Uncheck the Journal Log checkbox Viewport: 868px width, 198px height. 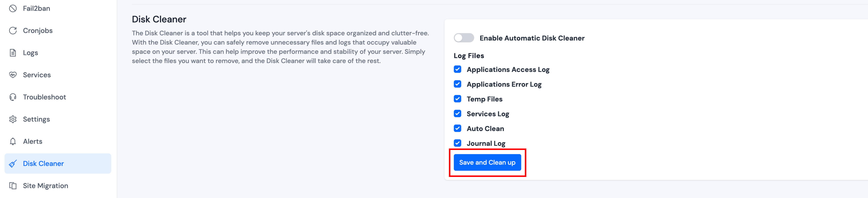457,143
